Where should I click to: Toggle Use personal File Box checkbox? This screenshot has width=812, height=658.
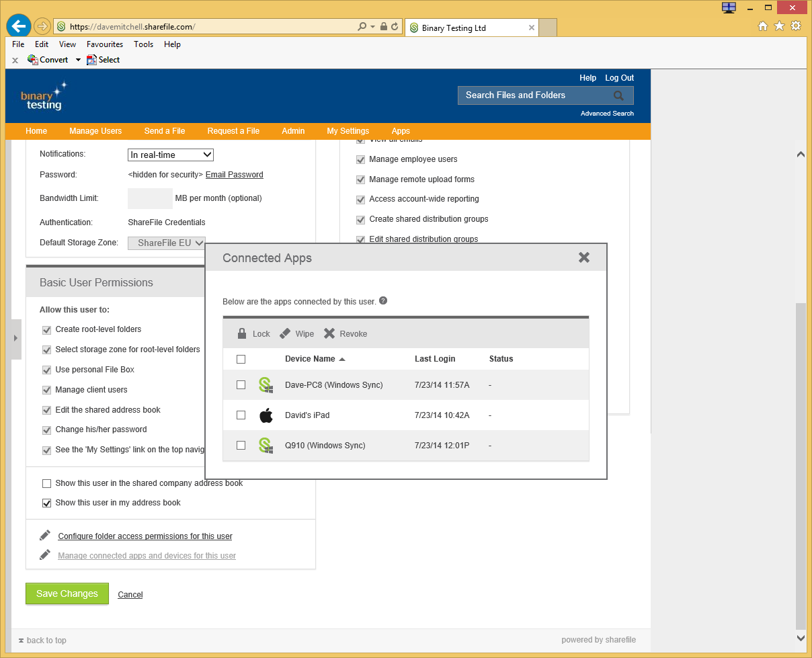pyautogui.click(x=47, y=370)
